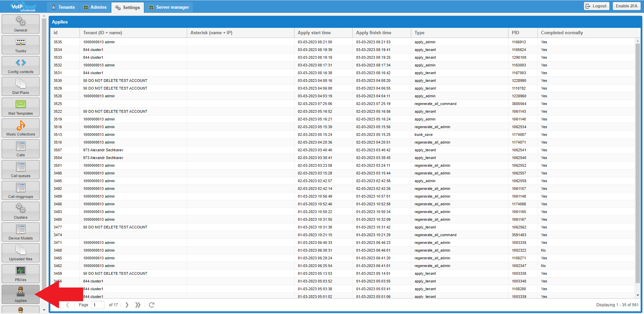Go to next page of applies
This screenshot has height=314, width=644.
[127, 305]
